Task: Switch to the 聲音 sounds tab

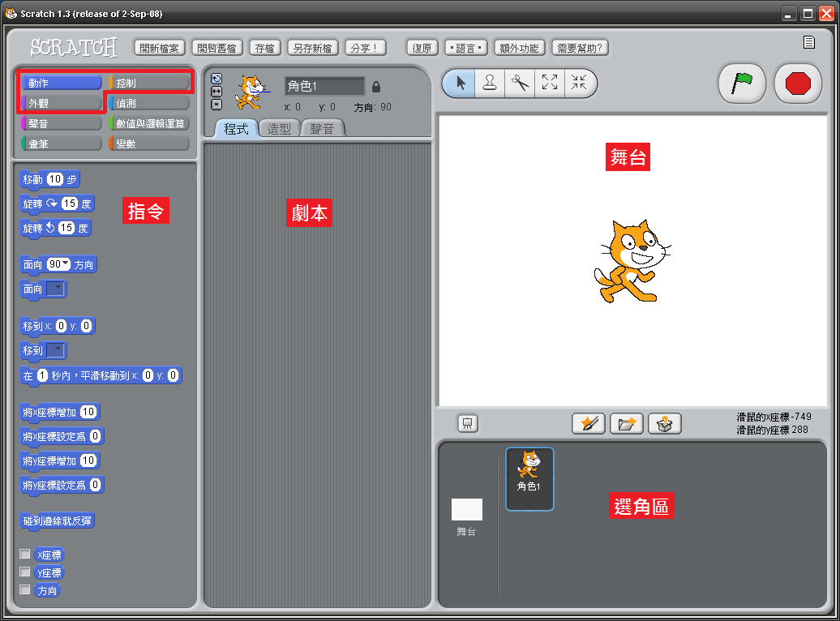Action: [322, 129]
